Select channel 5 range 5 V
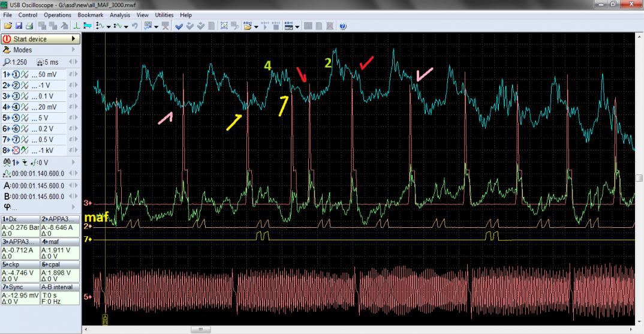The image size is (644, 334). (x=44, y=118)
